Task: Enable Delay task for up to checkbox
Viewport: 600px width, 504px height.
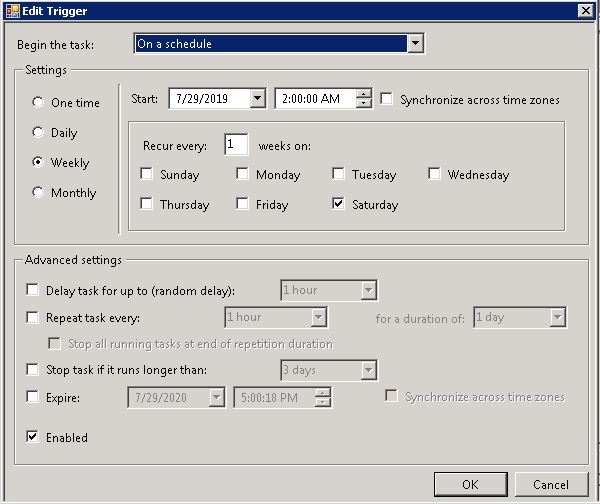Action: [33, 290]
